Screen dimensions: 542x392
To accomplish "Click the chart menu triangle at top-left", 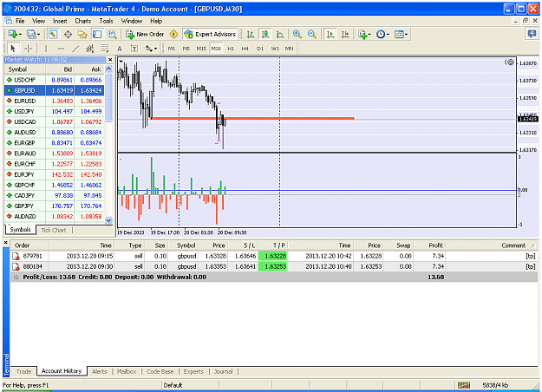I will [121, 62].
